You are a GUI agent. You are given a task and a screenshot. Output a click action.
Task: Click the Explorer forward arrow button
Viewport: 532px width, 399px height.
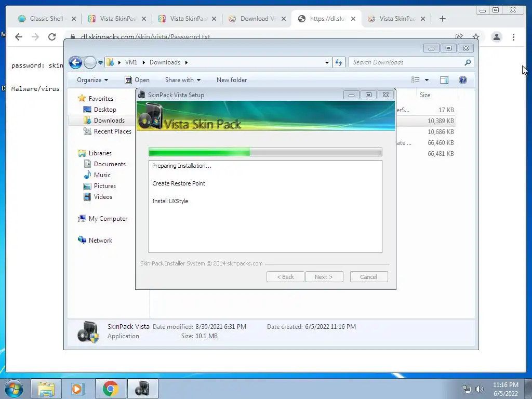click(x=90, y=62)
